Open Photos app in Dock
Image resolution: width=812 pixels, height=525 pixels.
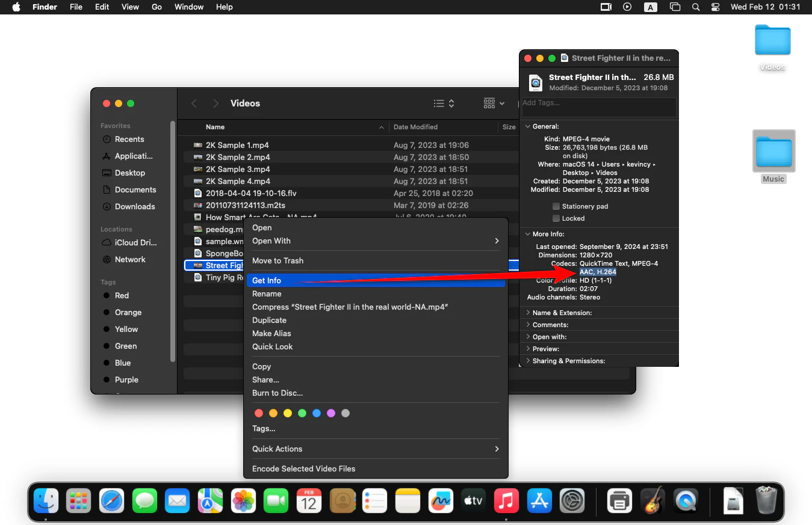(x=243, y=501)
